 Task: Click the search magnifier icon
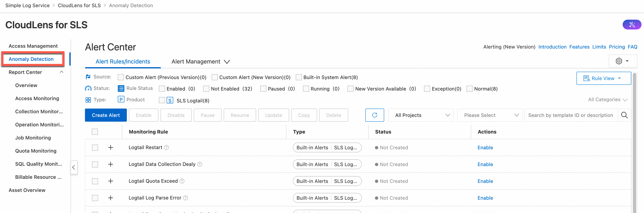624,115
